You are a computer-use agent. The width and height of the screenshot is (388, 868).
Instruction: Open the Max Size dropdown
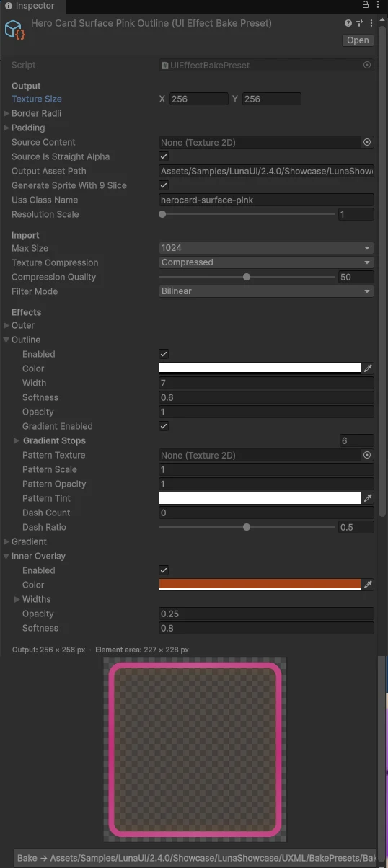point(266,248)
